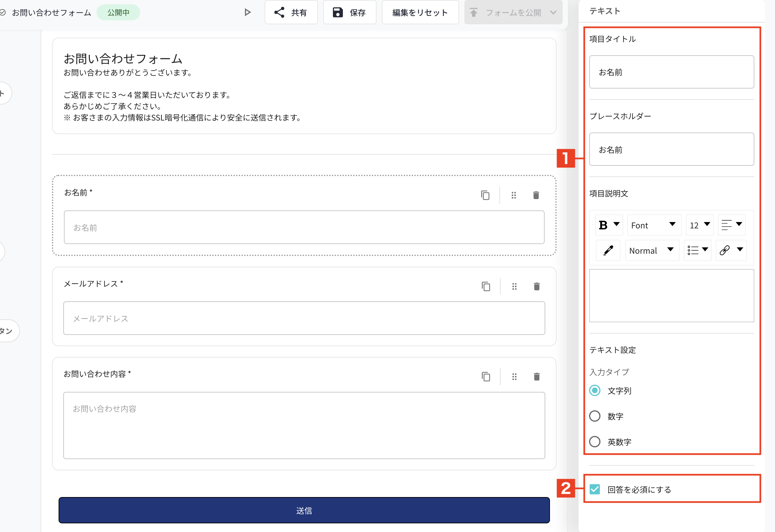This screenshot has height=532, width=775.
Task: Select the 数字 input type
Action: (595, 416)
